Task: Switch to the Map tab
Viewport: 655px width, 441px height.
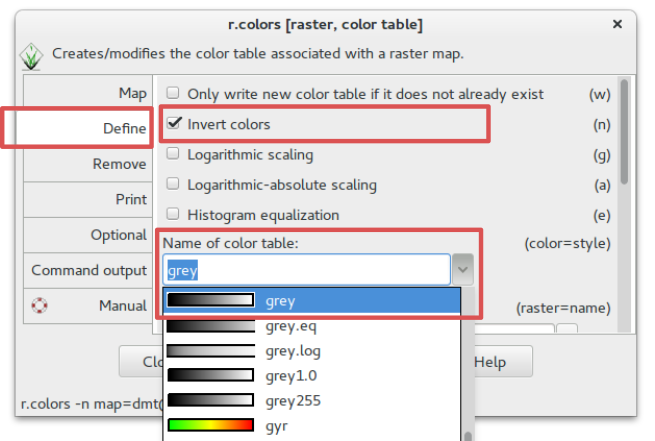Action: 88,93
